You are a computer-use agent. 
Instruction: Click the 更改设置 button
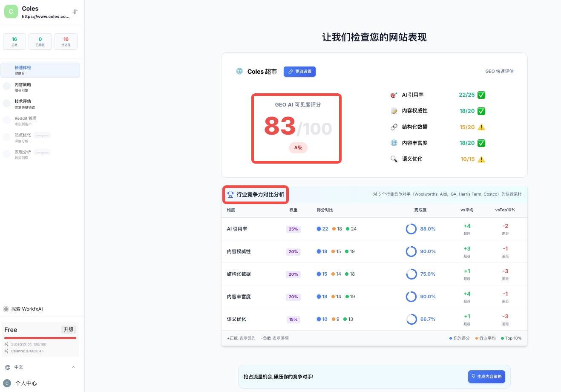[299, 72]
